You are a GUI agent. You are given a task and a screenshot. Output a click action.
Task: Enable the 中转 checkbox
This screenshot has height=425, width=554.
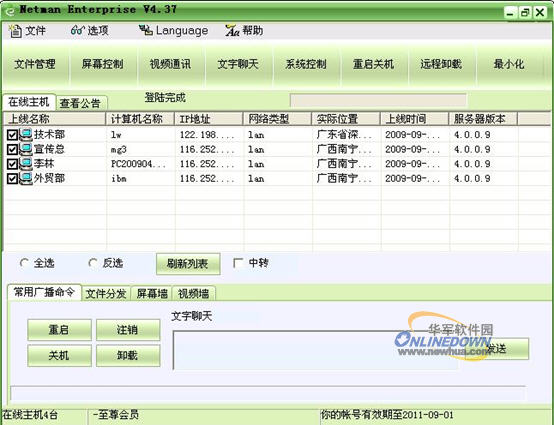pyautogui.click(x=238, y=263)
